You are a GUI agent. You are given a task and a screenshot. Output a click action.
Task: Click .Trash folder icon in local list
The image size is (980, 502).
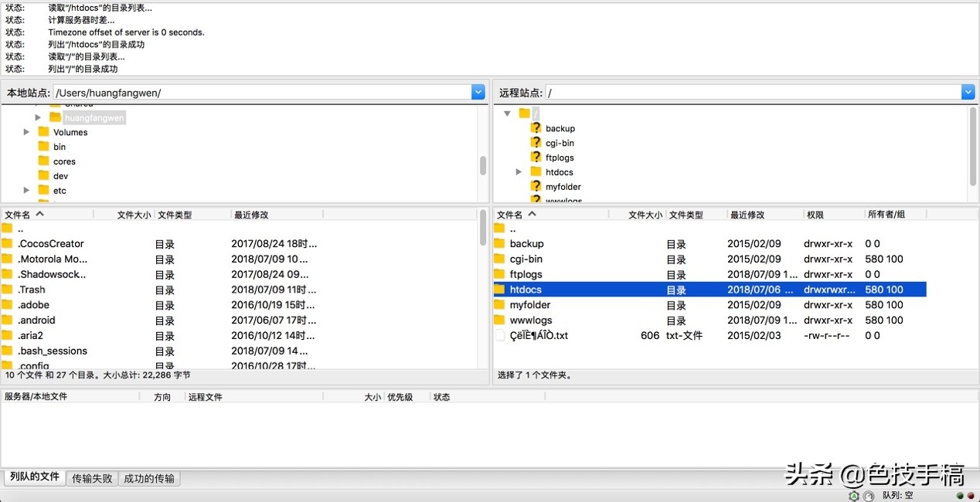click(x=7, y=290)
